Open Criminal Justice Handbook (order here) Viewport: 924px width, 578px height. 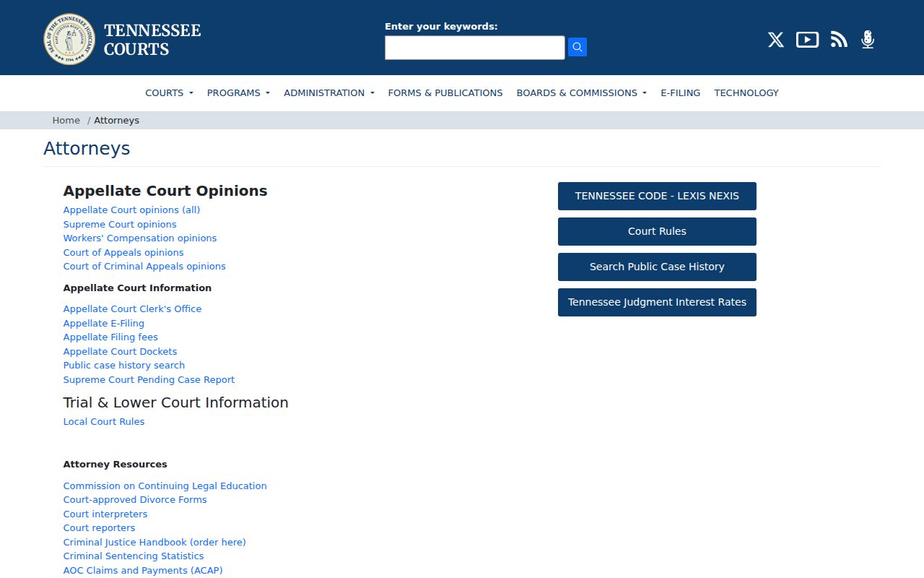click(154, 543)
